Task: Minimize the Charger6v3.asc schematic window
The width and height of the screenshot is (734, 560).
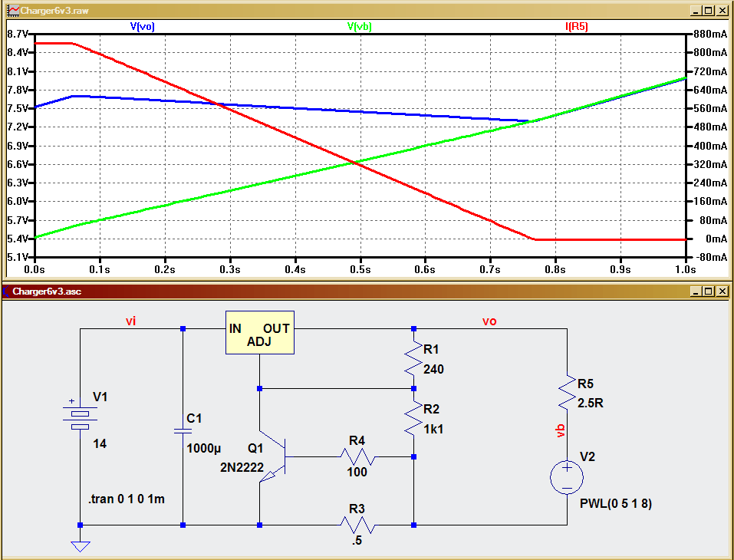Action: point(696,292)
